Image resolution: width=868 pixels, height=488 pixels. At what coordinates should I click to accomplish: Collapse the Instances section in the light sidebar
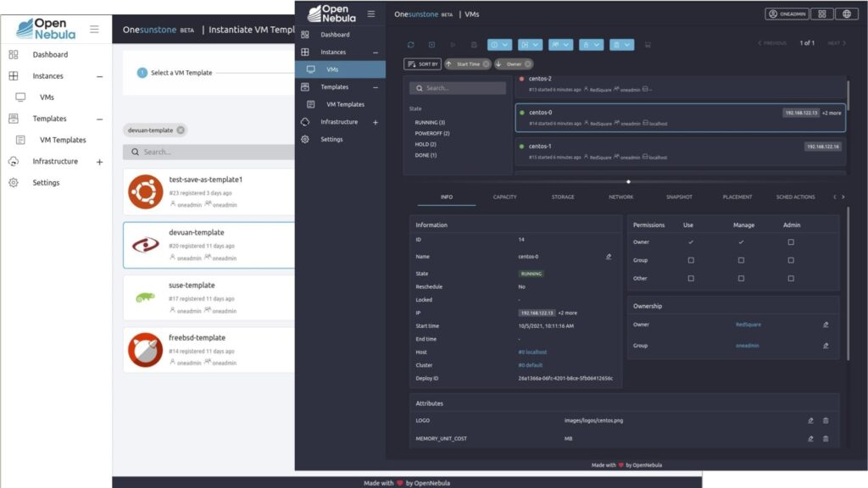click(x=100, y=76)
